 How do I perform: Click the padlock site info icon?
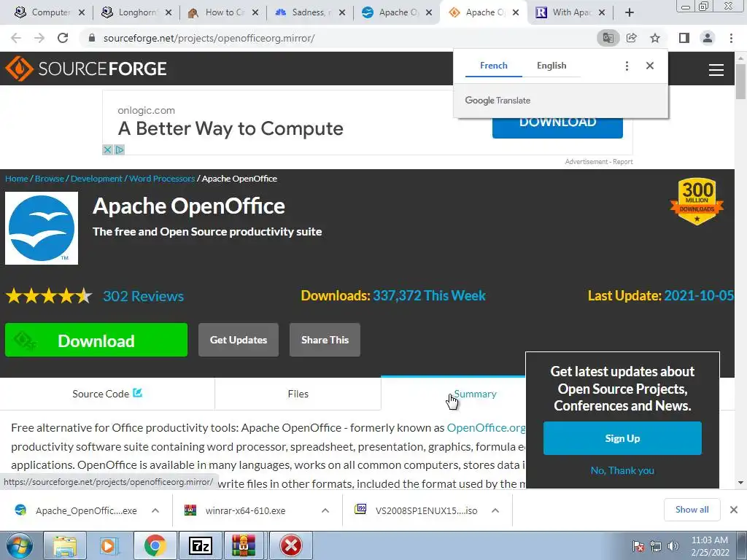[92, 38]
